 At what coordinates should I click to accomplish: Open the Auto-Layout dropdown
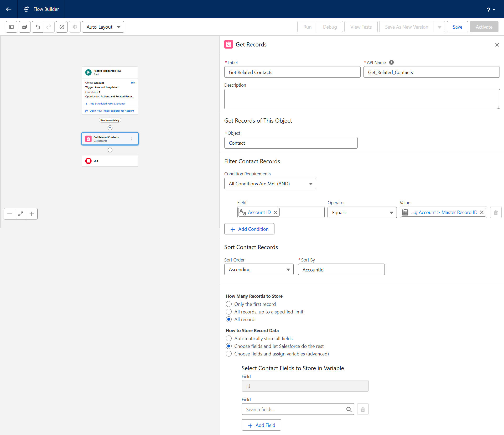click(x=103, y=27)
